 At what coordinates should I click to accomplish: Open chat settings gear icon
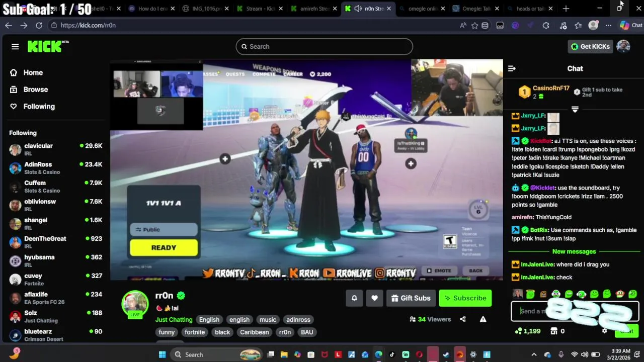coord(604,331)
